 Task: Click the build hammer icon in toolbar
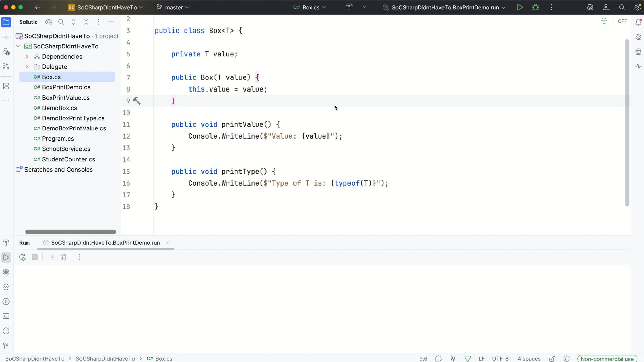pyautogui.click(x=349, y=7)
